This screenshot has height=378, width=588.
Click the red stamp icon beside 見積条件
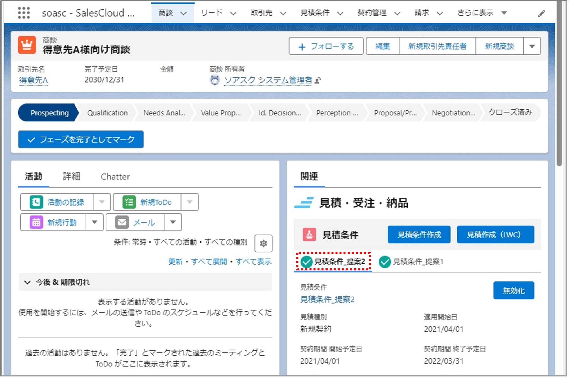point(309,234)
